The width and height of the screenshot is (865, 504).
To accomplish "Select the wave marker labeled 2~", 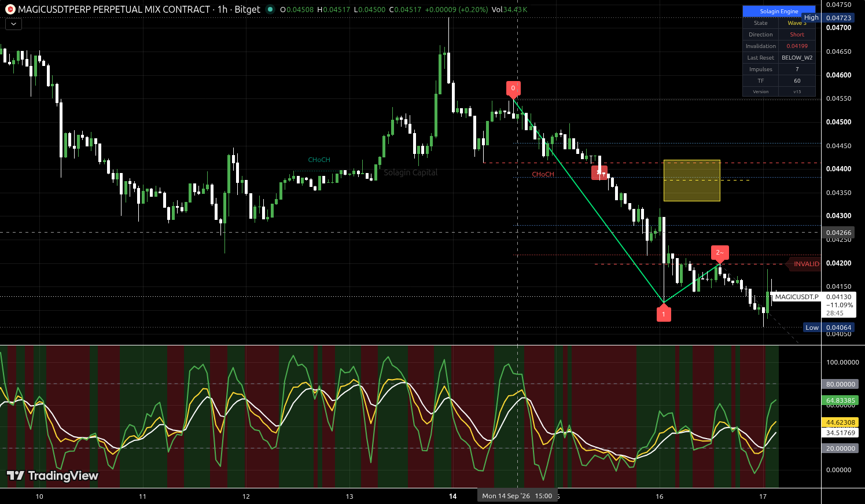I will (x=720, y=253).
